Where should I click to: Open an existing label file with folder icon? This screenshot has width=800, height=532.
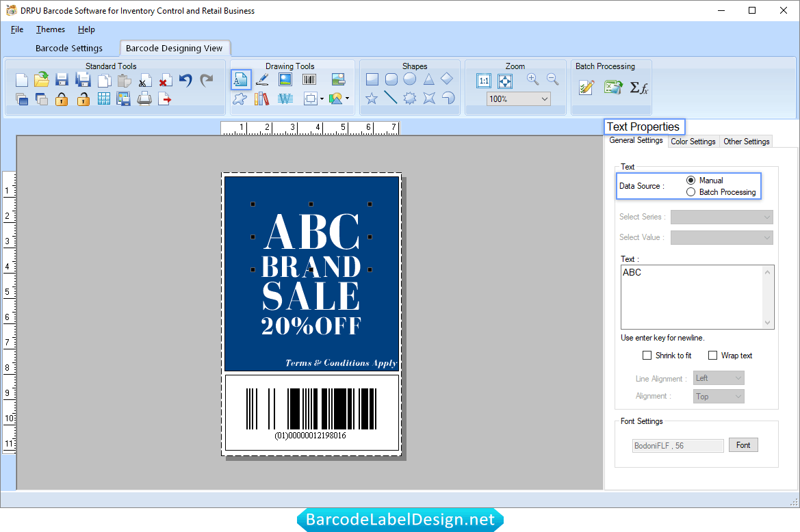point(41,79)
